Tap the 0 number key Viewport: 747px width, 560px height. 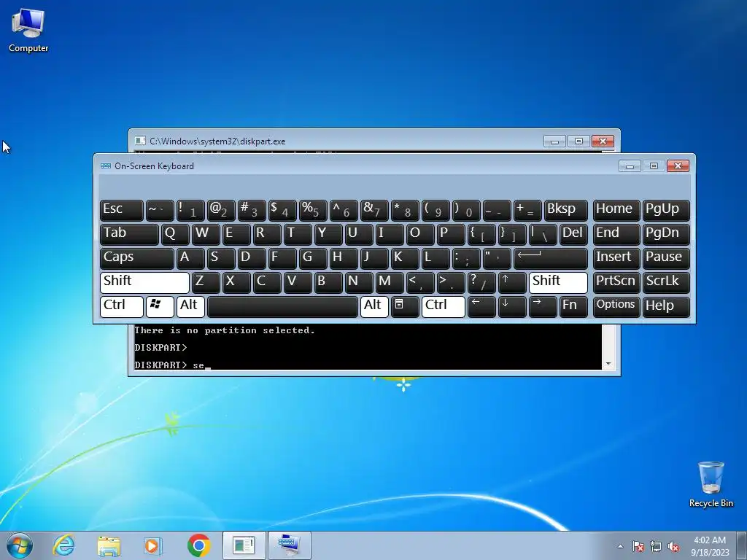pyautogui.click(x=466, y=211)
